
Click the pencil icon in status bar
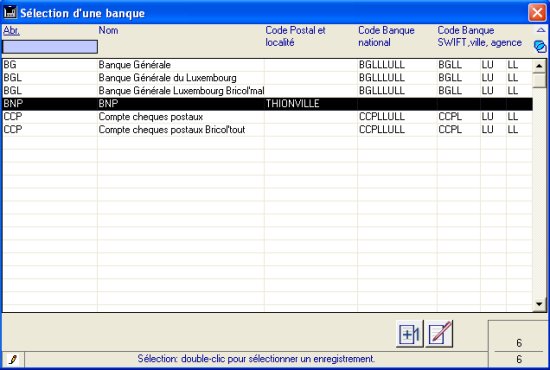pos(13,359)
